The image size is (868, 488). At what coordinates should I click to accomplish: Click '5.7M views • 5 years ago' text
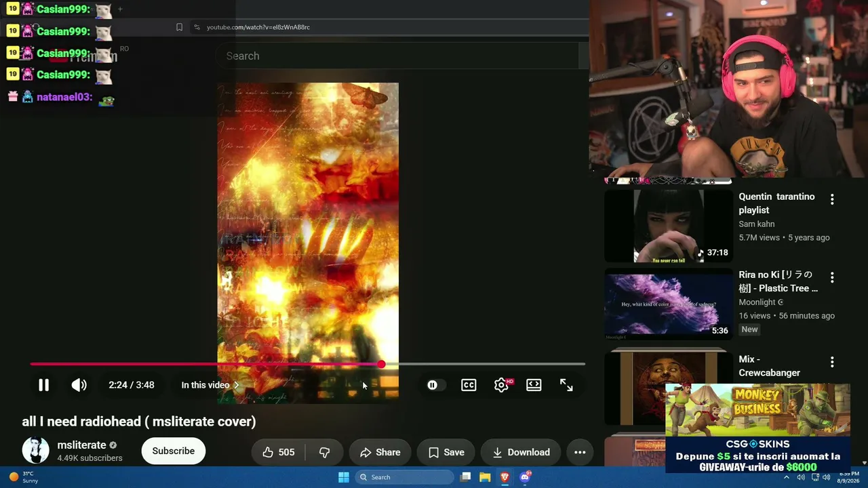pyautogui.click(x=784, y=237)
